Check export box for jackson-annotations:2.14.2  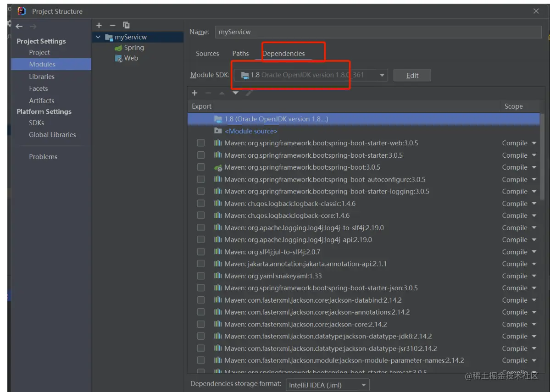point(200,312)
